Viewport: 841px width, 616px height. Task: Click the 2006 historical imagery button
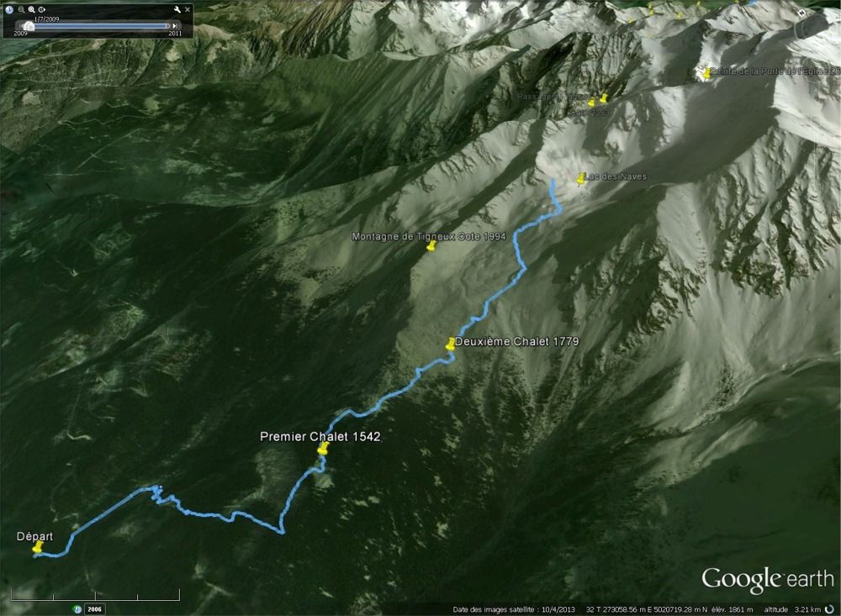tap(94, 609)
